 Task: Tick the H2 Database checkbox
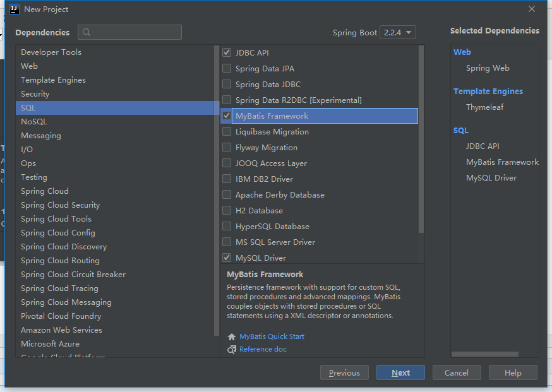[227, 210]
